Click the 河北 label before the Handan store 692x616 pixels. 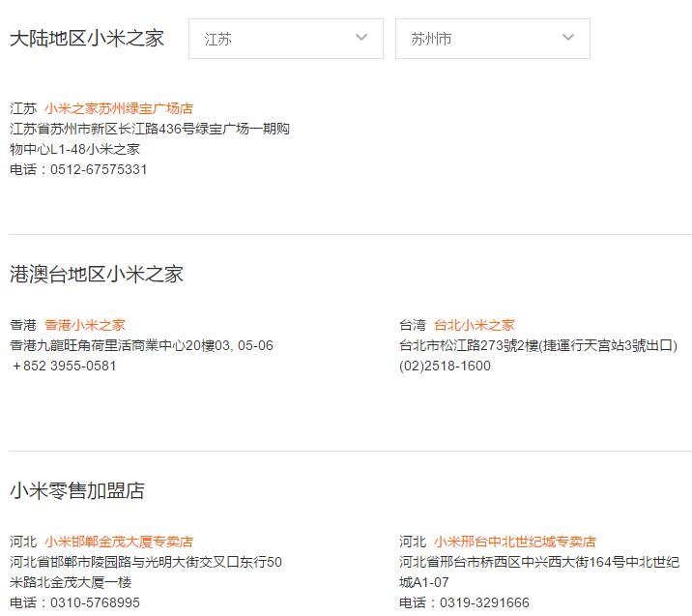pos(23,542)
